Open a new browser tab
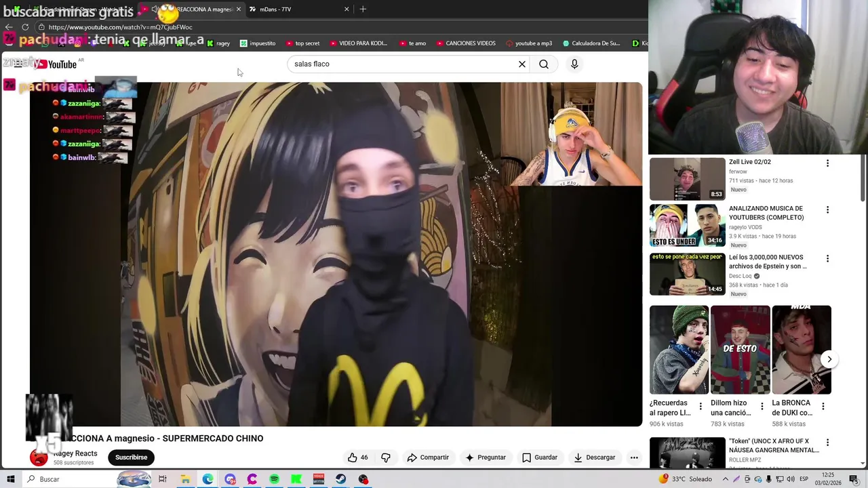The image size is (868, 488). tap(363, 9)
